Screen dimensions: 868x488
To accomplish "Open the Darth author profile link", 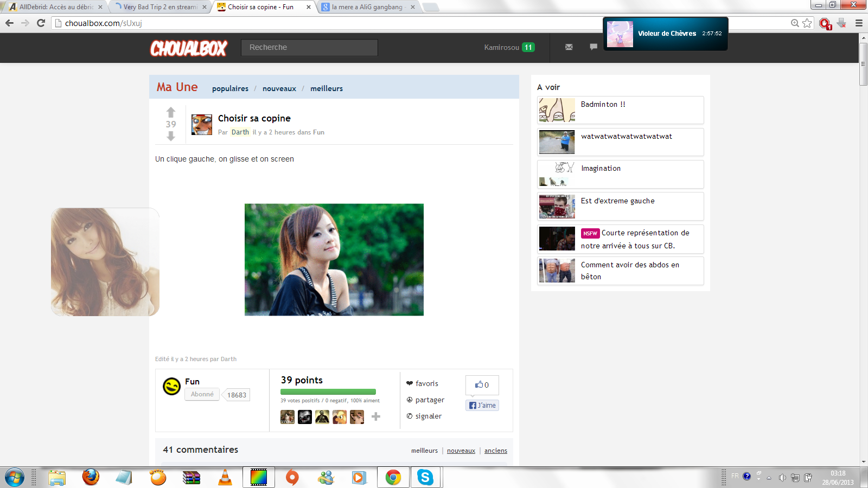I will [240, 132].
